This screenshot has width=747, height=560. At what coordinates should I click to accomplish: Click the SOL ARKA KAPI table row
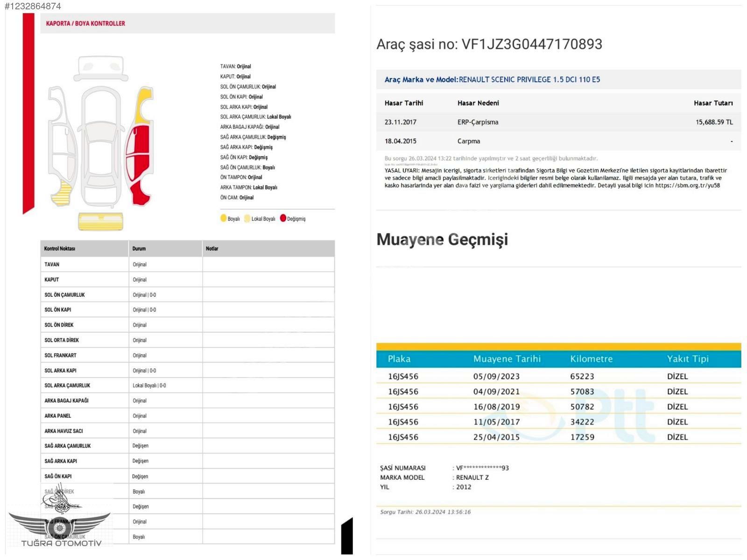[x=188, y=371]
